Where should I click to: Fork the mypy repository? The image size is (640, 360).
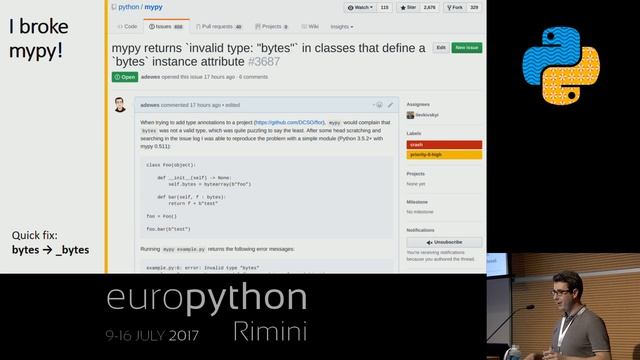(x=455, y=7)
